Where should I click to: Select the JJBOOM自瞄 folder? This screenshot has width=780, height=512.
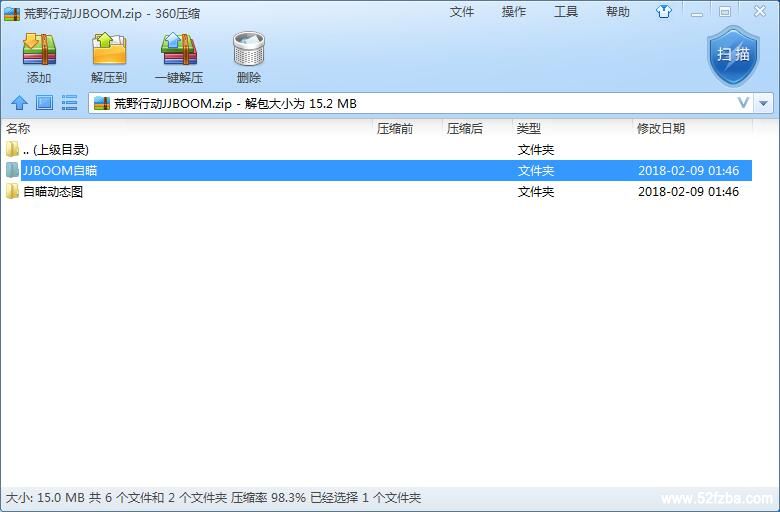(x=60, y=171)
